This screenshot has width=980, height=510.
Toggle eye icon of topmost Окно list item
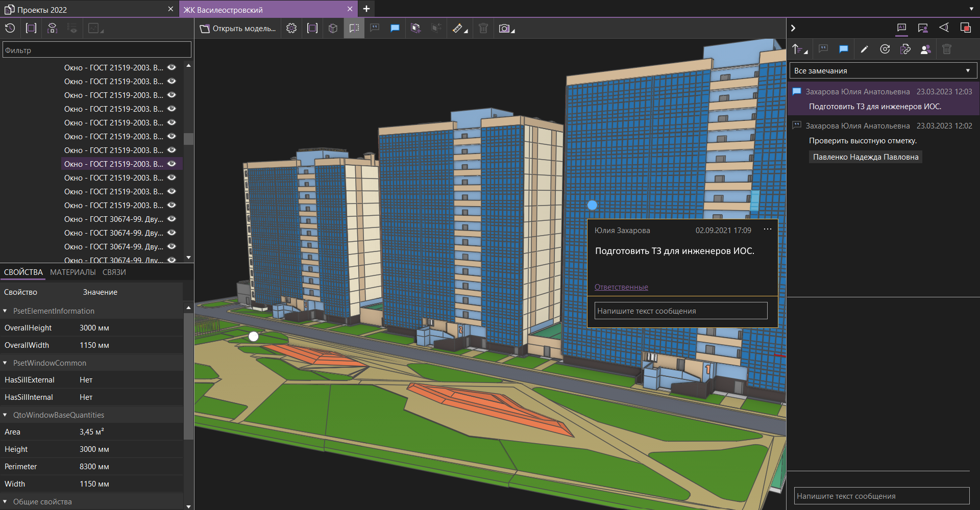click(x=172, y=67)
